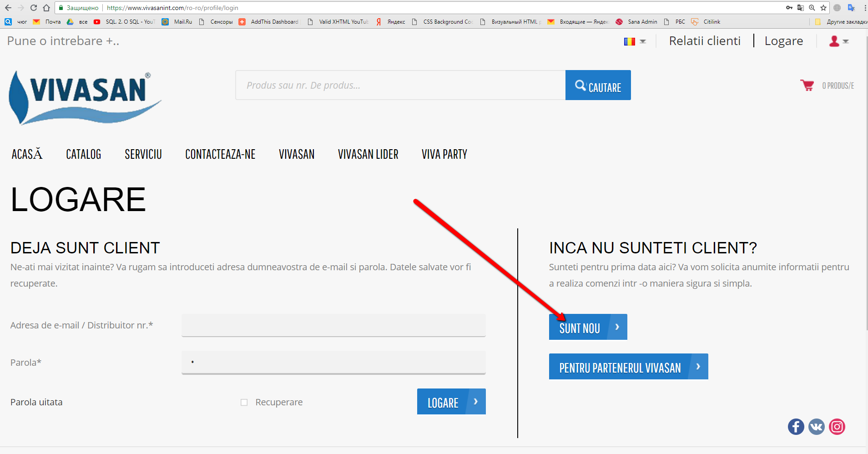Click the zoom magnifier icon in address bar
868x454 pixels.
tap(812, 8)
